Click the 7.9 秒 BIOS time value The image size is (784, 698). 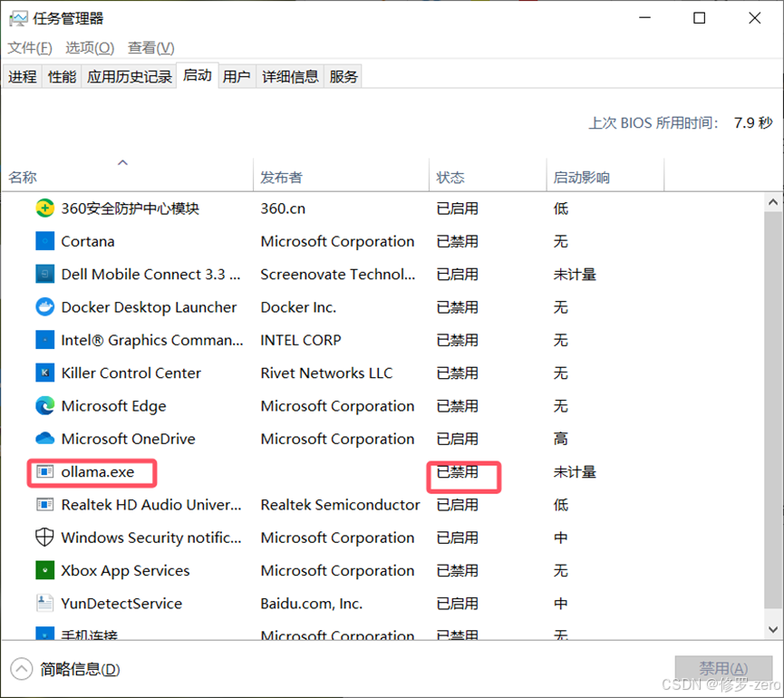[753, 123]
